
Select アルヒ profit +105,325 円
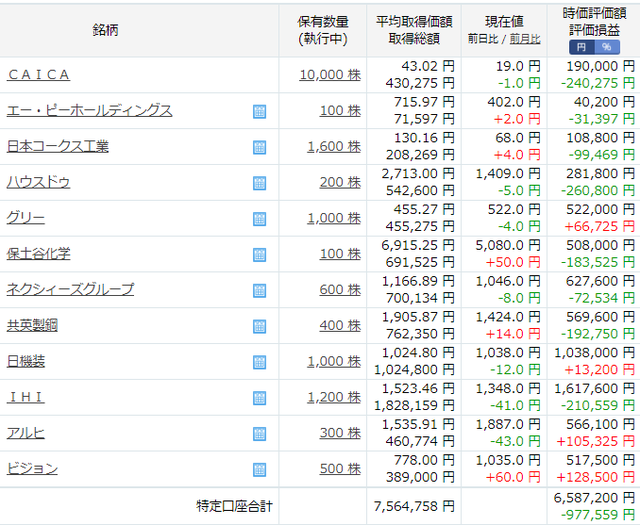596,441
